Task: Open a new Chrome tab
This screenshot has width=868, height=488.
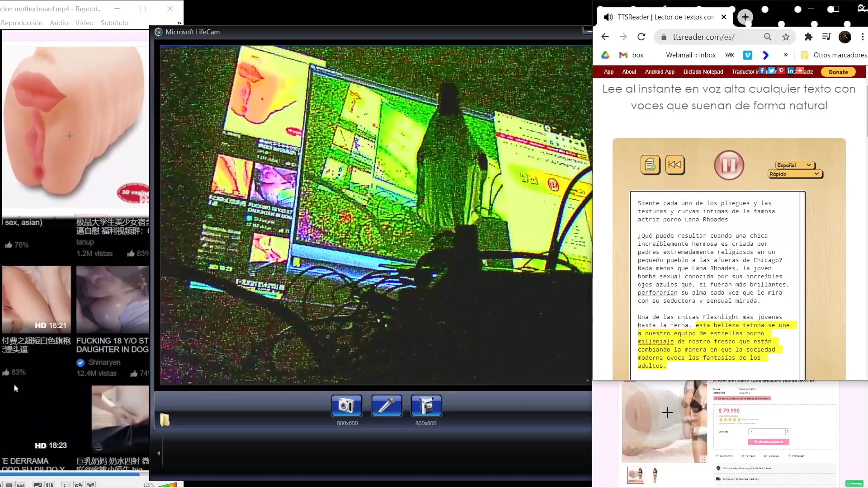Action: (745, 17)
